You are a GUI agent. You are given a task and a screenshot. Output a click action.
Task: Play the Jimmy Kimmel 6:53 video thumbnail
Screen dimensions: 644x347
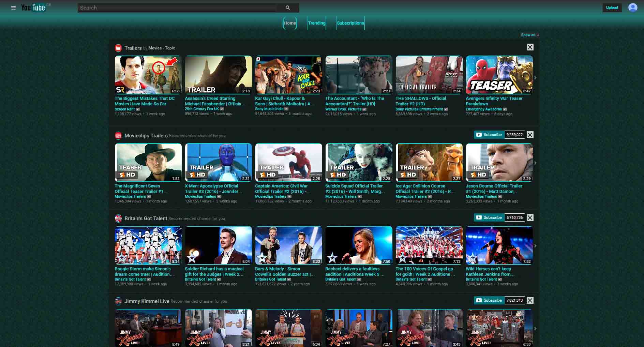(x=499, y=328)
